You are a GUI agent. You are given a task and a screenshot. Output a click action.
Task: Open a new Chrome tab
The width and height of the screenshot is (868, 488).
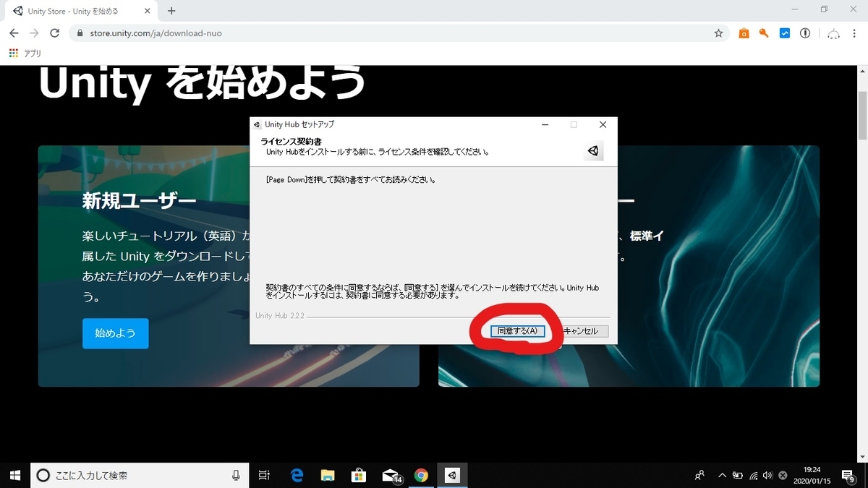(x=171, y=12)
